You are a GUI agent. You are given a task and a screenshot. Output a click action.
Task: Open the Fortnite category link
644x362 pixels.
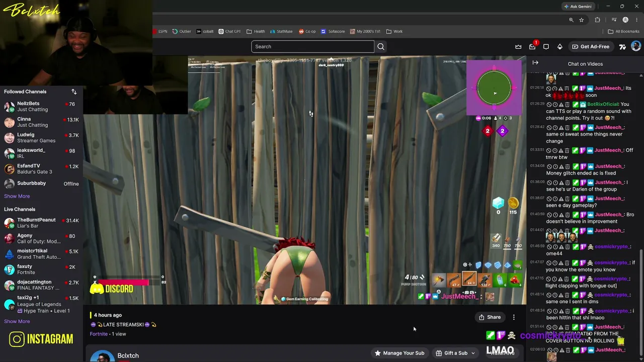99,334
